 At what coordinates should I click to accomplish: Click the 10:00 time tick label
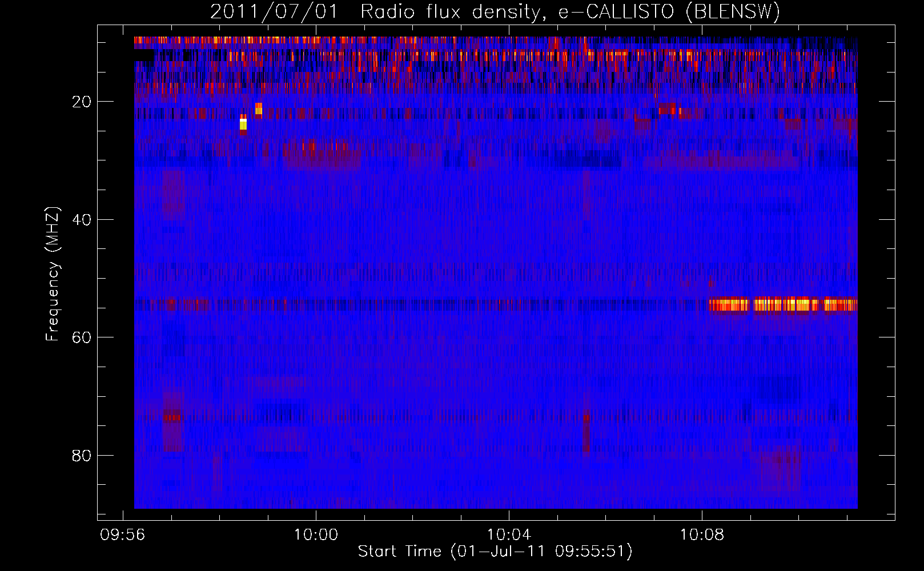(316, 534)
